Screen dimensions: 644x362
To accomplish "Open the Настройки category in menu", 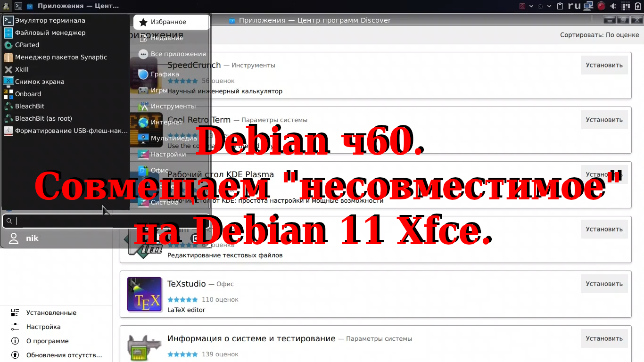I will 171,154.
